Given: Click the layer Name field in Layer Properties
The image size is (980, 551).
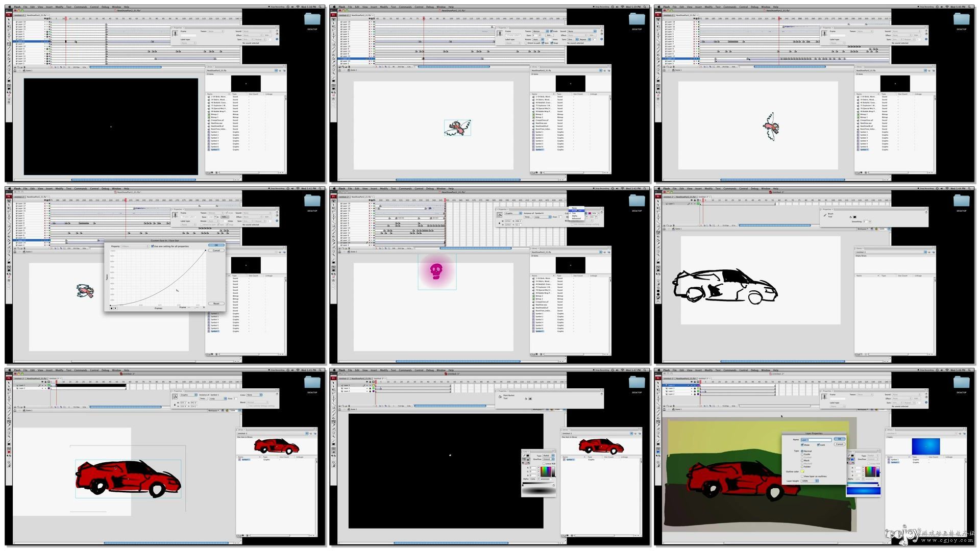Looking at the screenshot, I should tap(816, 440).
